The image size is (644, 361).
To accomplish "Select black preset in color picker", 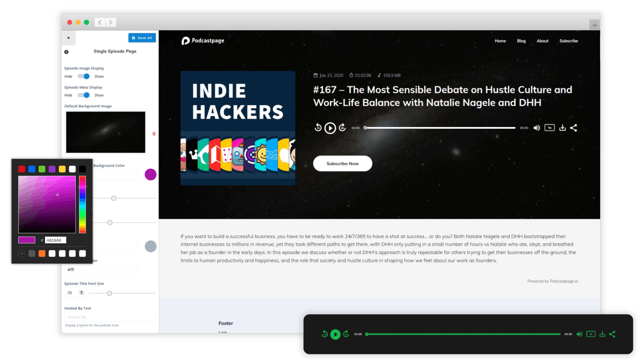I will tap(83, 169).
